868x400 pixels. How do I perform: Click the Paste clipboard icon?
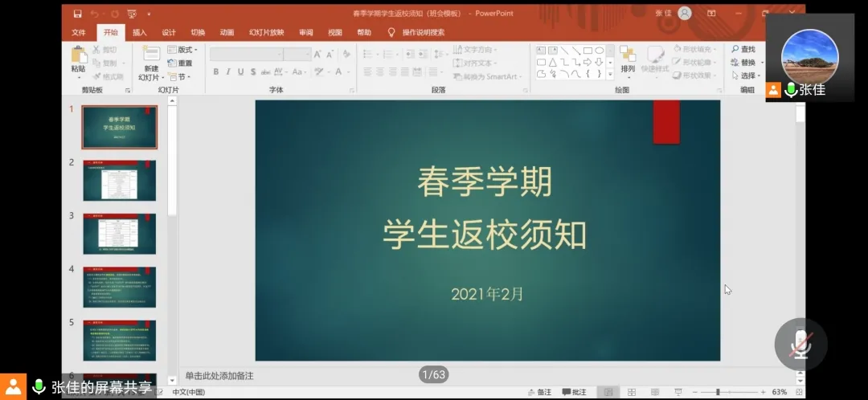pos(78,55)
